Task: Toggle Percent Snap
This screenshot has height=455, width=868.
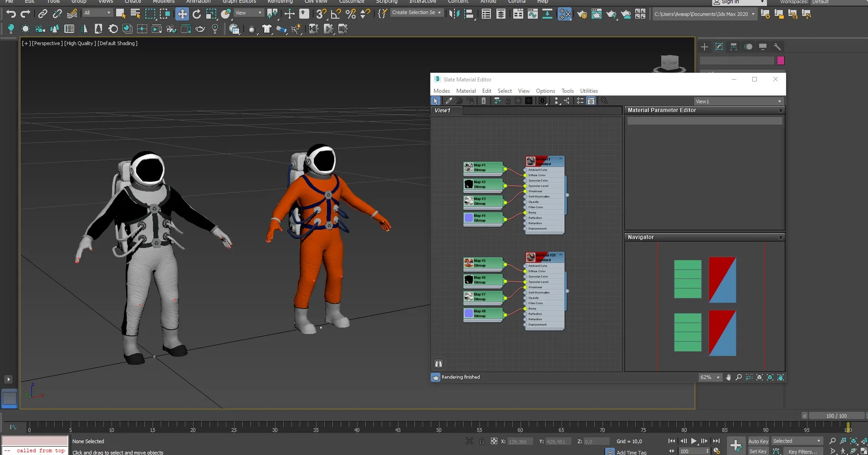Action: [x=350, y=14]
